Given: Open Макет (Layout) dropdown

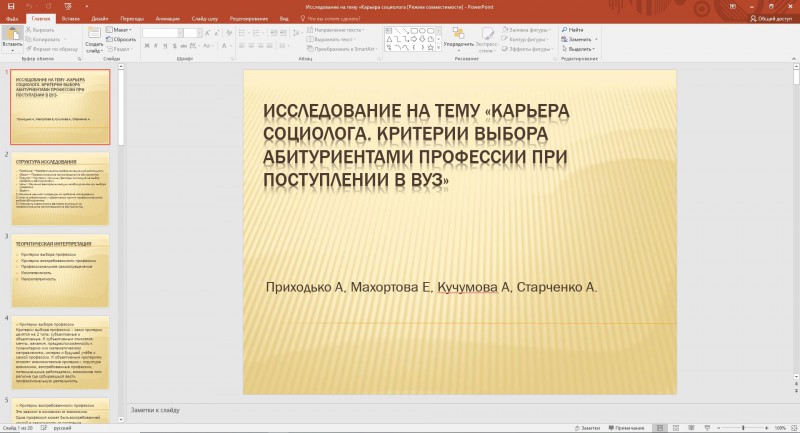Looking at the screenshot, I should coord(118,30).
